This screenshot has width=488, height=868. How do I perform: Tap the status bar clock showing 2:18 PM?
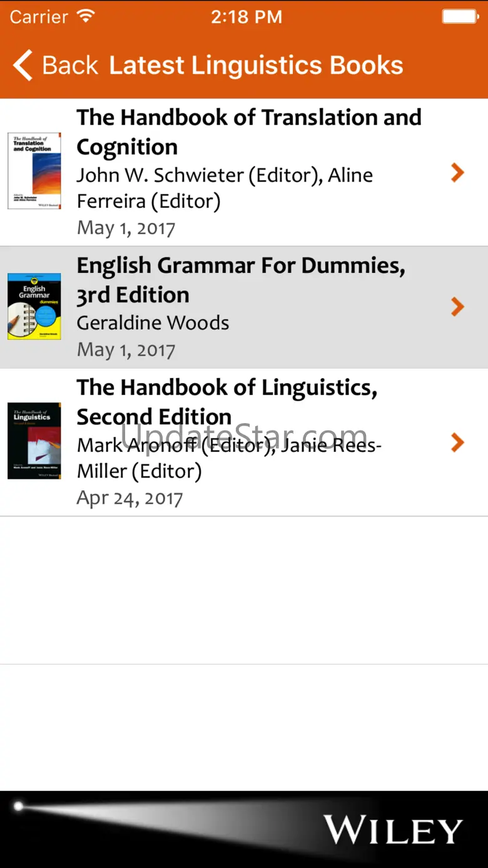click(246, 16)
